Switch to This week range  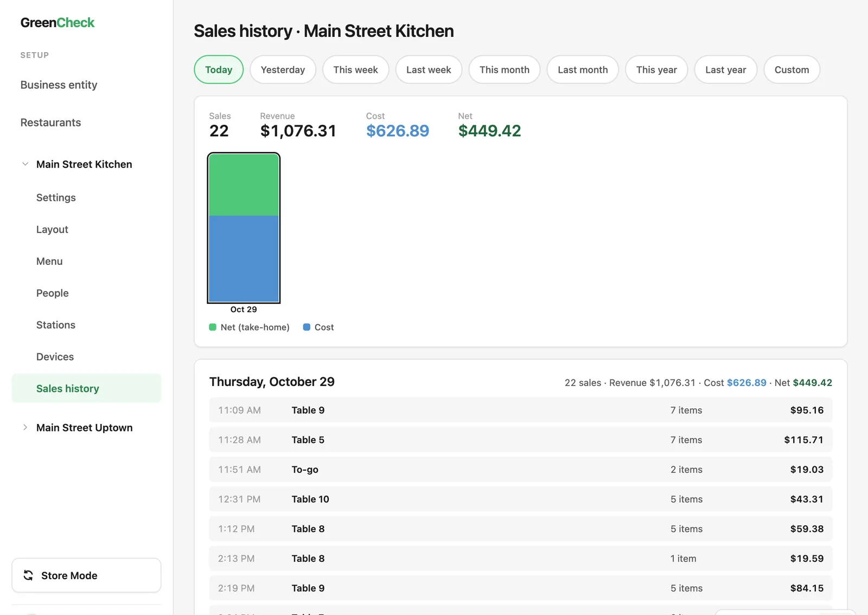pos(355,69)
